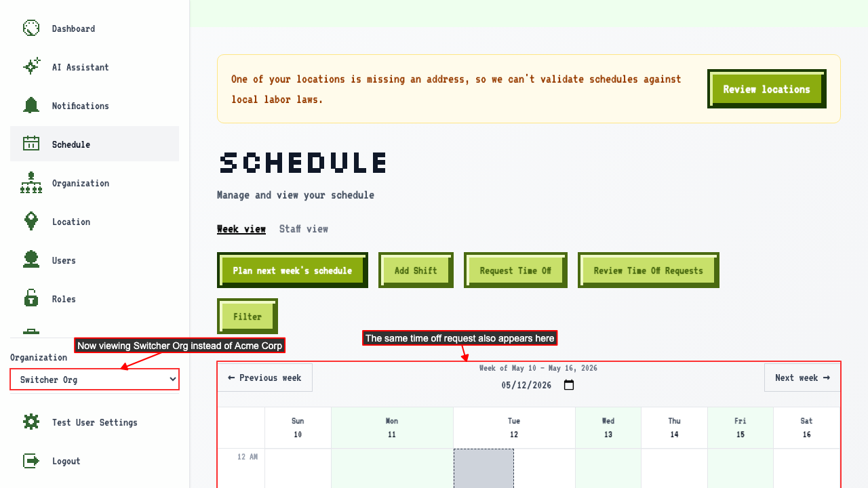Click the Add Shift button
This screenshot has width=868, height=488.
(416, 270)
